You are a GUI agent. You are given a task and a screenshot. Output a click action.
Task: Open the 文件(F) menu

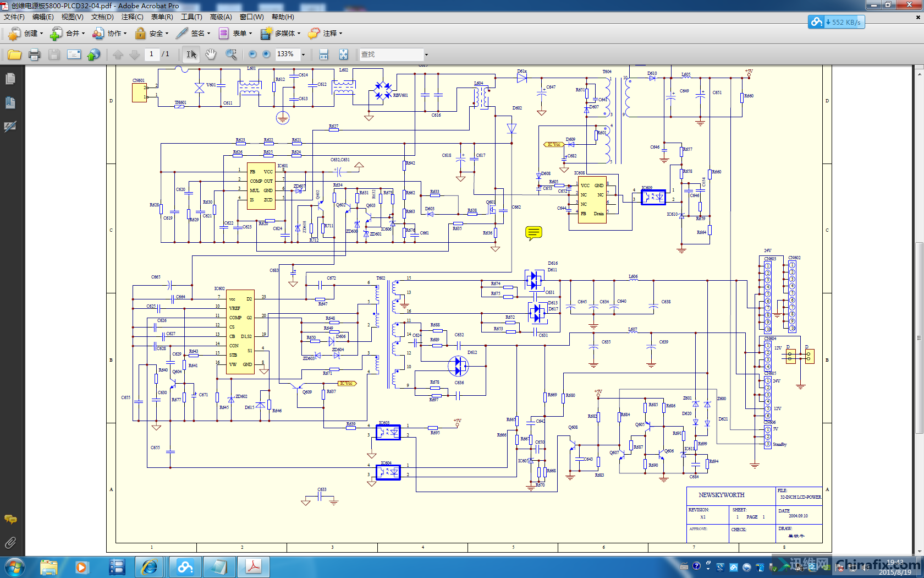click(x=14, y=17)
